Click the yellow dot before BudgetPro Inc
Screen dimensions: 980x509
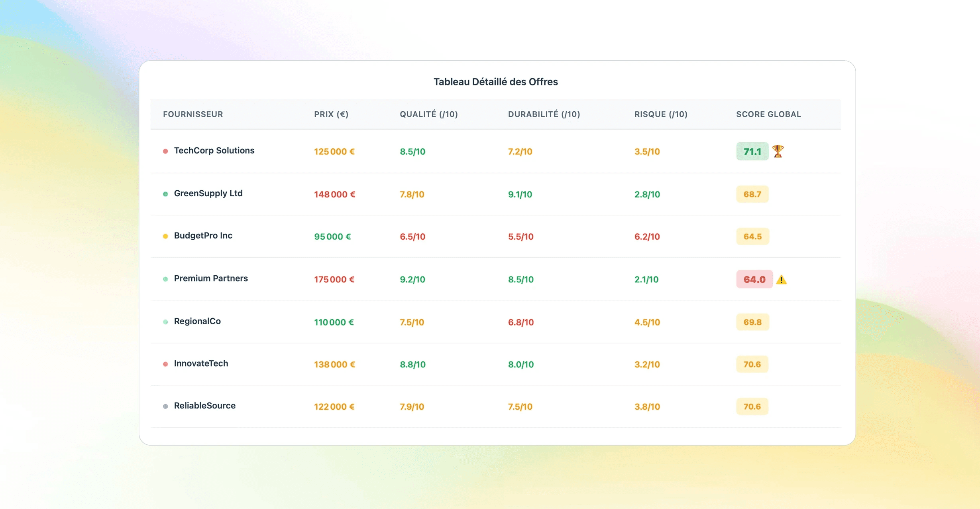165,236
